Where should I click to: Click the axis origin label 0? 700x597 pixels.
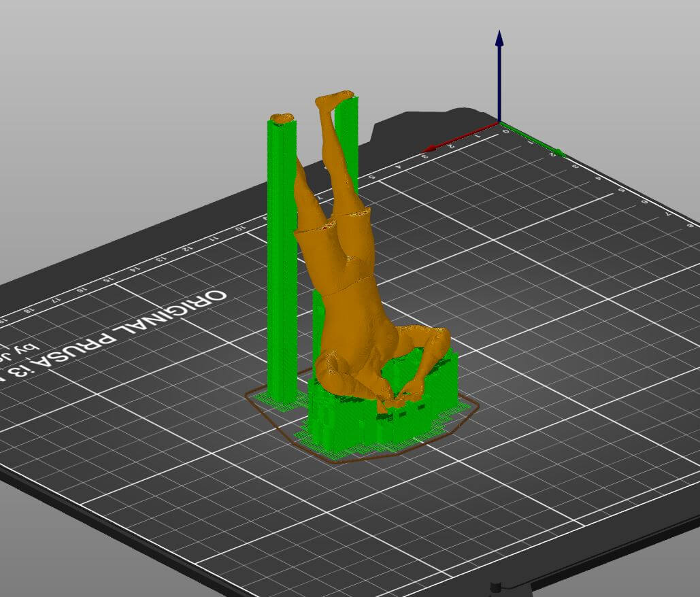click(505, 132)
